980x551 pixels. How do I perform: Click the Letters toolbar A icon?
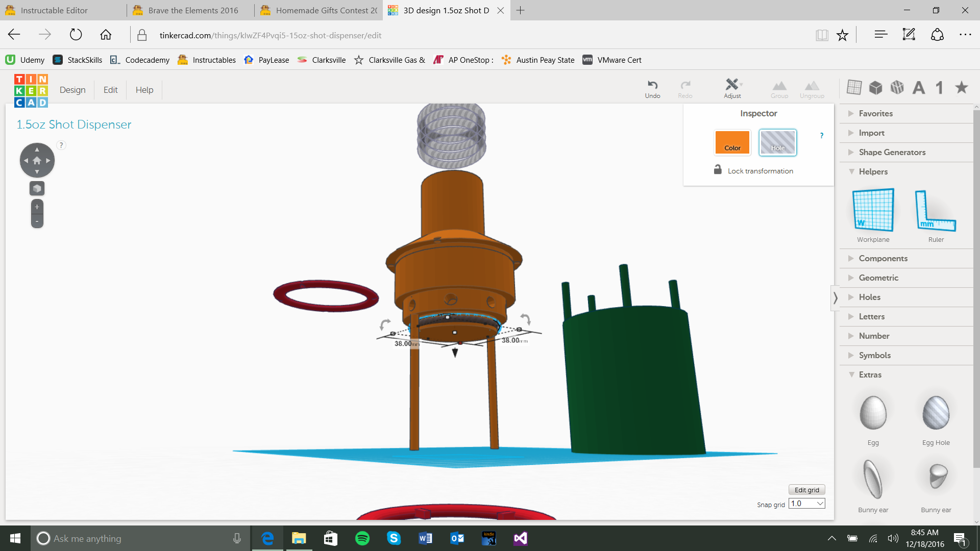[919, 88]
